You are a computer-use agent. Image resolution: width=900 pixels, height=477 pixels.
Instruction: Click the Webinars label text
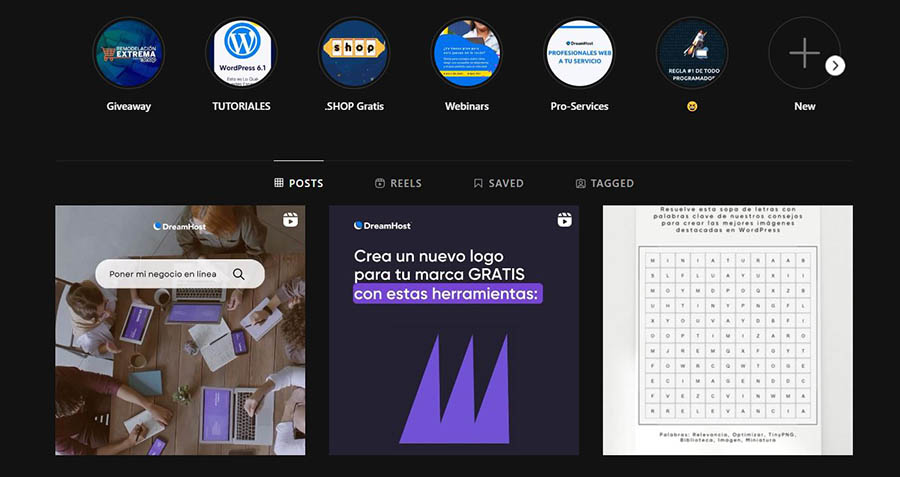click(x=466, y=106)
